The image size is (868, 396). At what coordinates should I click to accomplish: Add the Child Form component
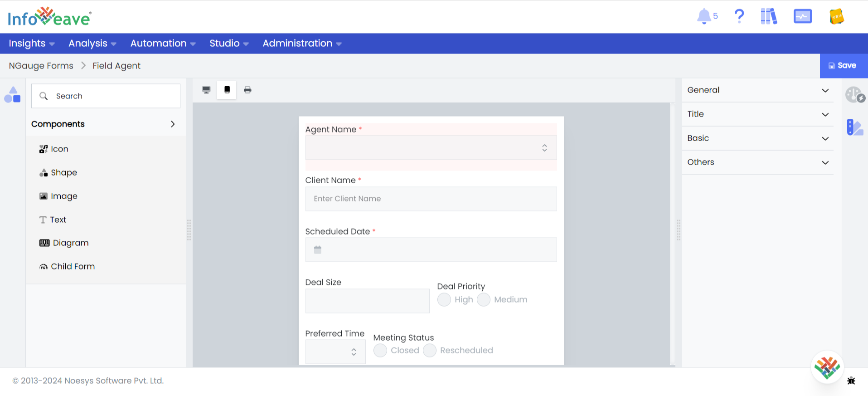(x=73, y=267)
